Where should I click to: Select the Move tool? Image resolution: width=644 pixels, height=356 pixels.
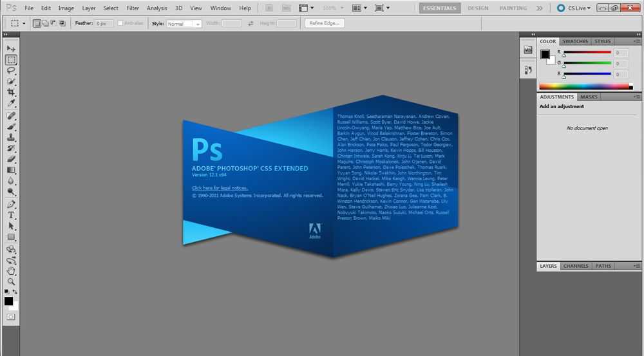tap(11, 49)
